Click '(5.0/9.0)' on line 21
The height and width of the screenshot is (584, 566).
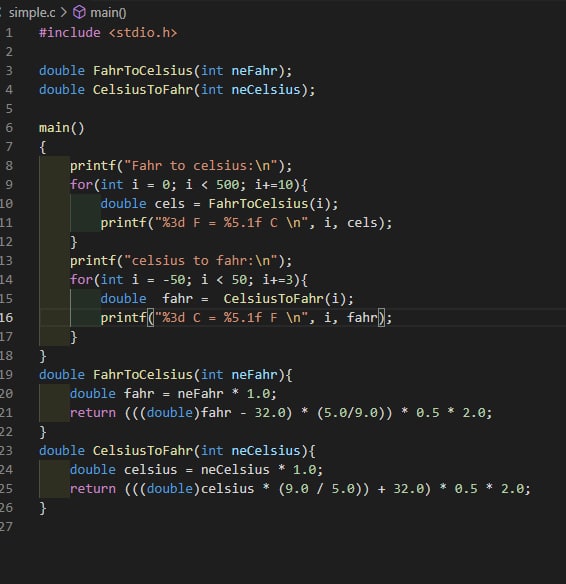pos(350,413)
